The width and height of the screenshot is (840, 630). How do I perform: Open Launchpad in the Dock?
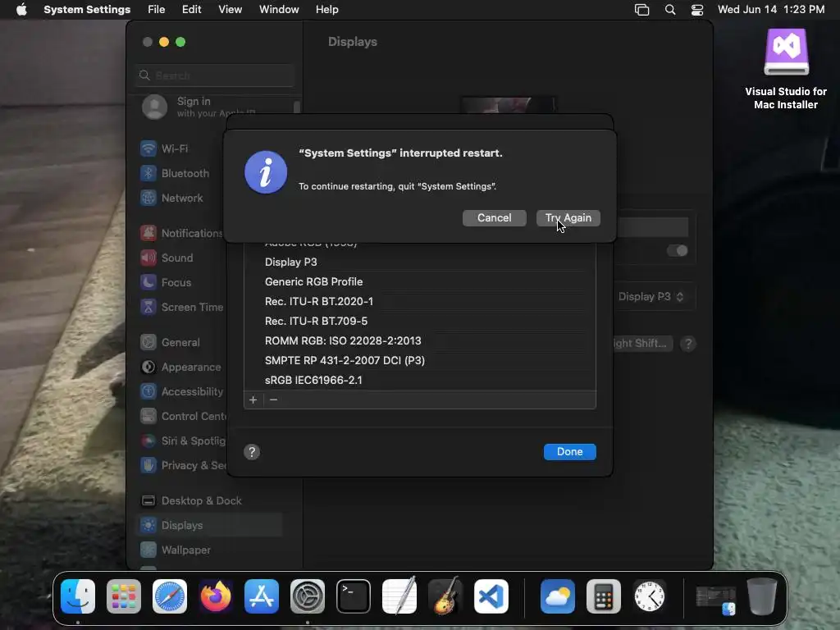click(124, 596)
